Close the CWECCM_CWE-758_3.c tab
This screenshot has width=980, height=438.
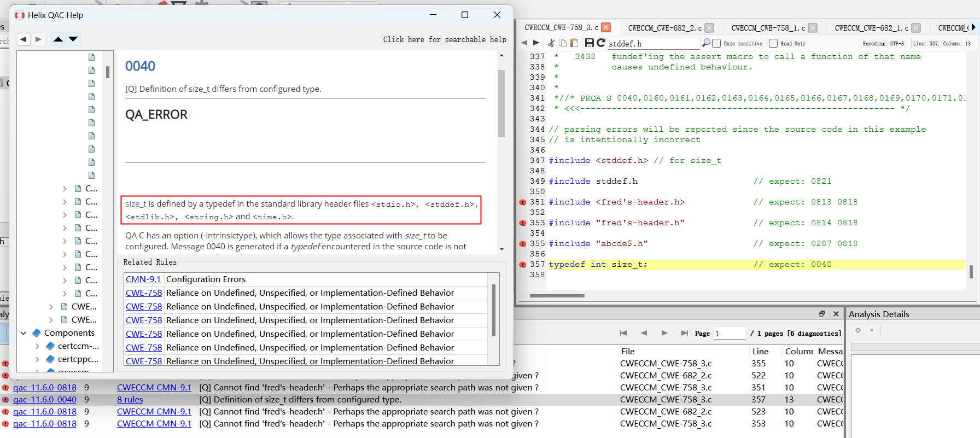pos(606,27)
